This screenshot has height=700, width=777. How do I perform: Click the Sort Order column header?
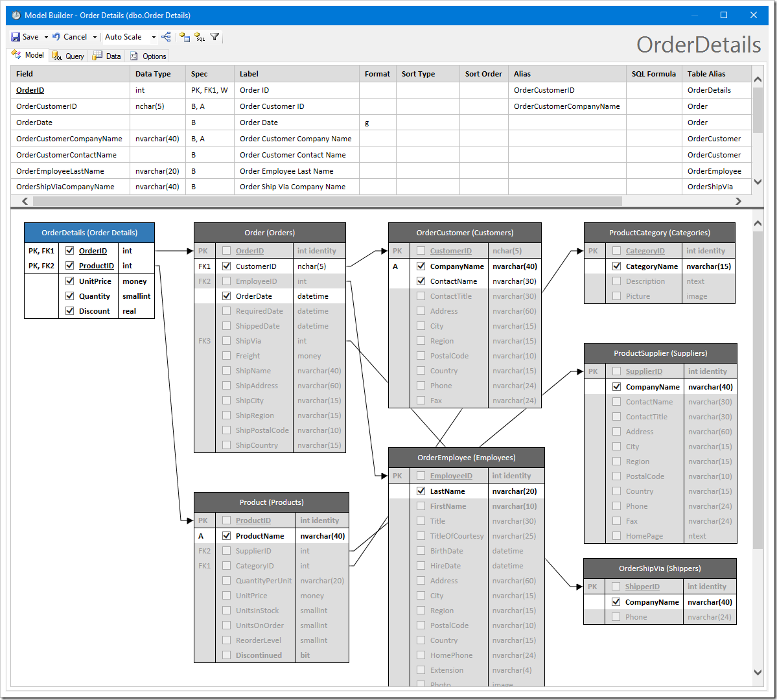pyautogui.click(x=483, y=74)
